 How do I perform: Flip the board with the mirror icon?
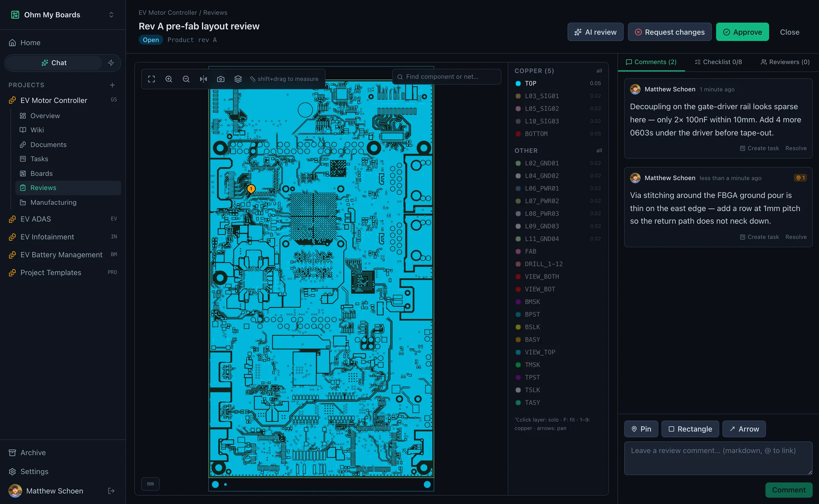pyautogui.click(x=203, y=79)
